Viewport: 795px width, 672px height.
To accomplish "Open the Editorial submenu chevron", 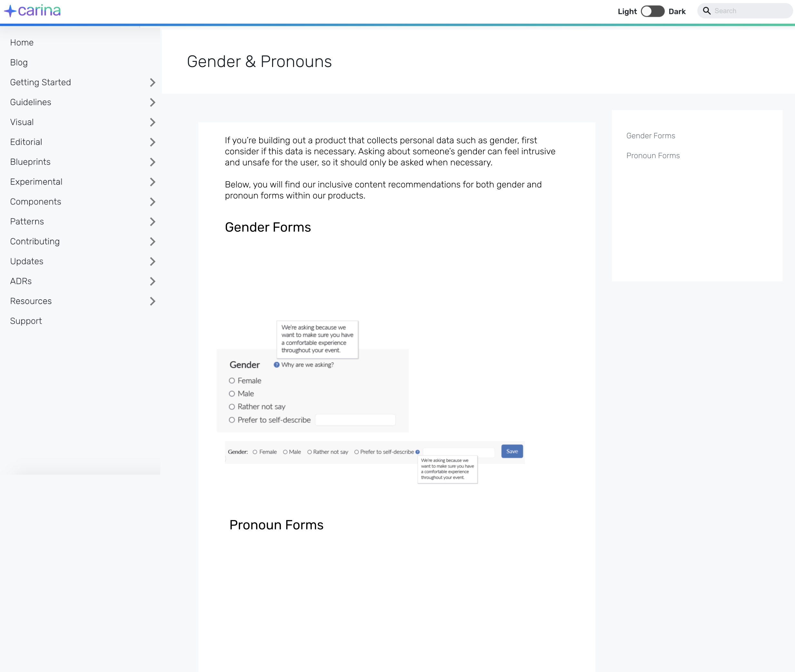I will (152, 142).
